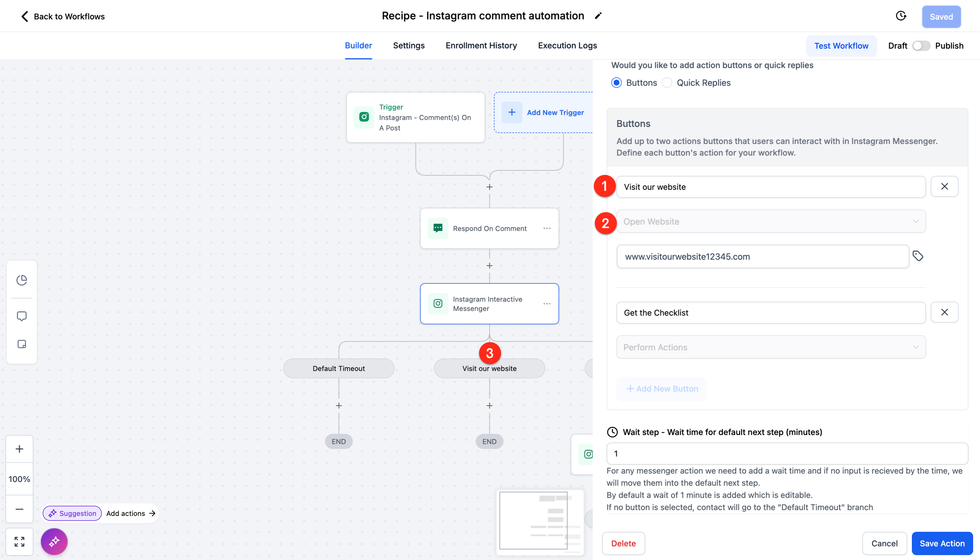Expand the Open Website action dropdown

(x=771, y=221)
